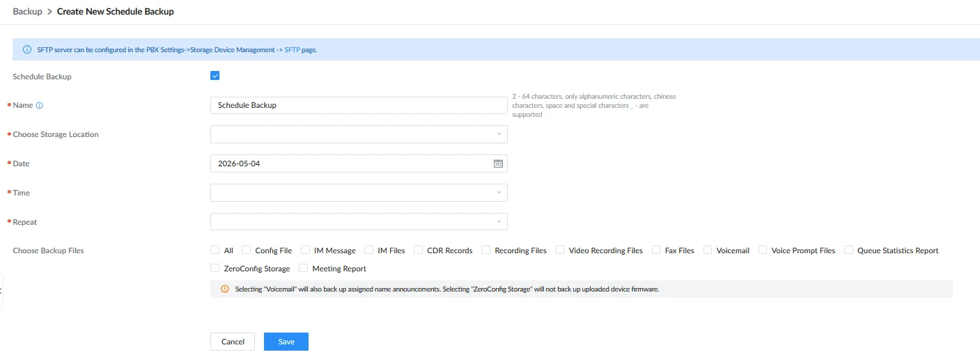Expand the collapsed side panel arrow
980x359 pixels.
pos(1,291)
